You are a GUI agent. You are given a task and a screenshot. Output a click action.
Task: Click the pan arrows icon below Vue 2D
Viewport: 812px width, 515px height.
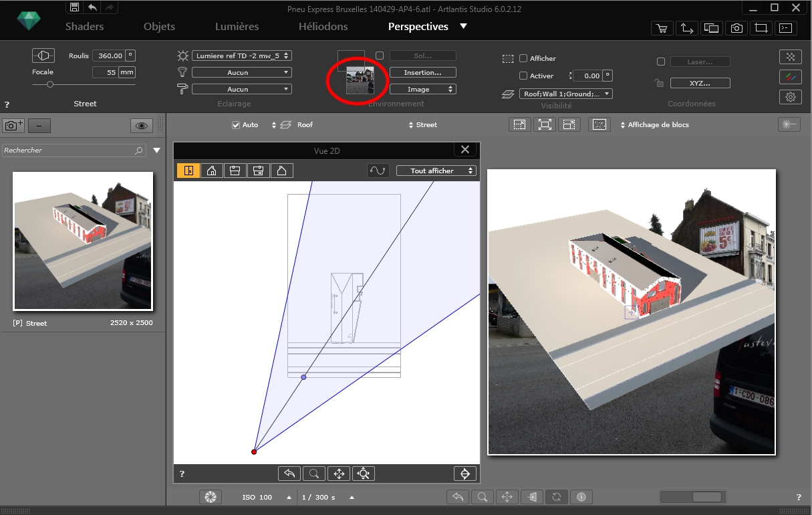click(x=339, y=474)
